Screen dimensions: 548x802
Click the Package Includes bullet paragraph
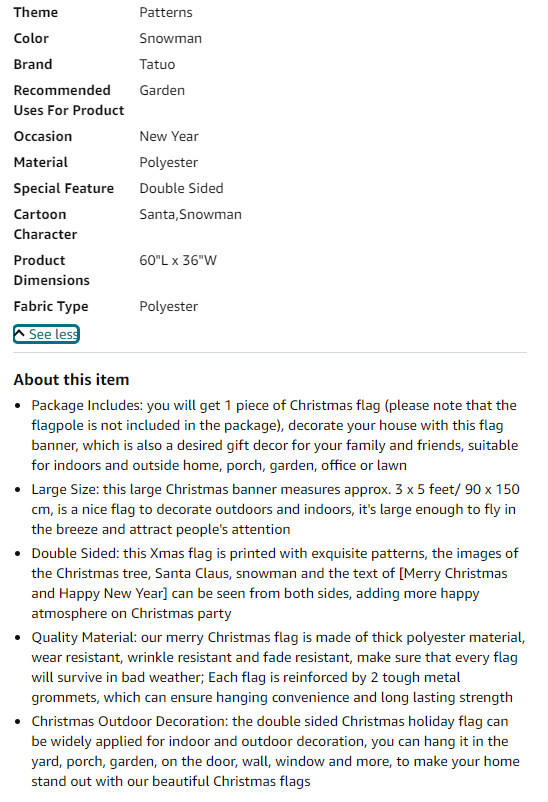[275, 435]
